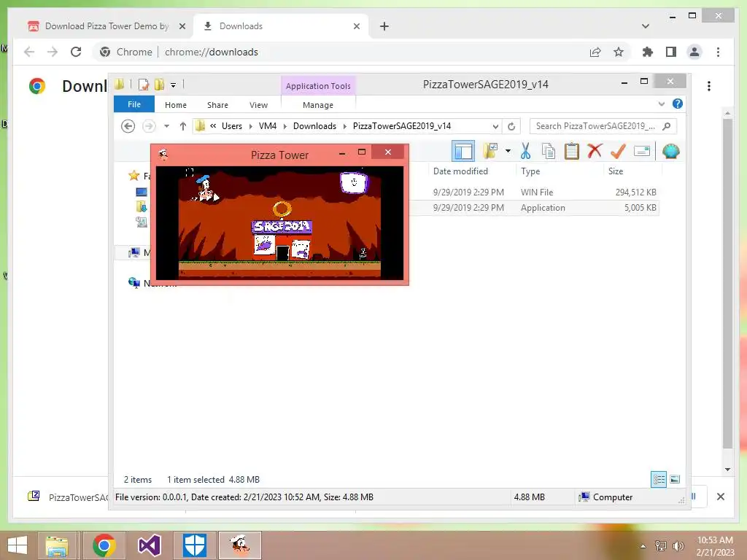The height and width of the screenshot is (560, 747).
Task: Click the Network icon in navigation pane
Action: [x=134, y=283]
